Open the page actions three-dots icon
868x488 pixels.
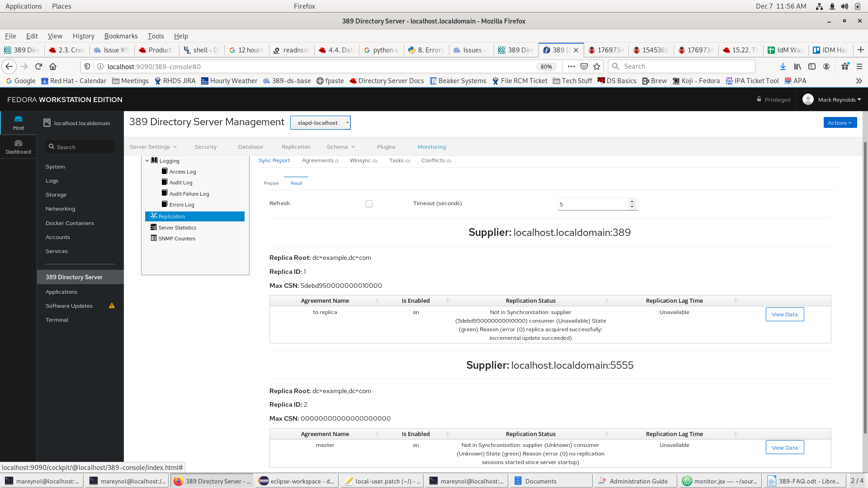point(571,66)
